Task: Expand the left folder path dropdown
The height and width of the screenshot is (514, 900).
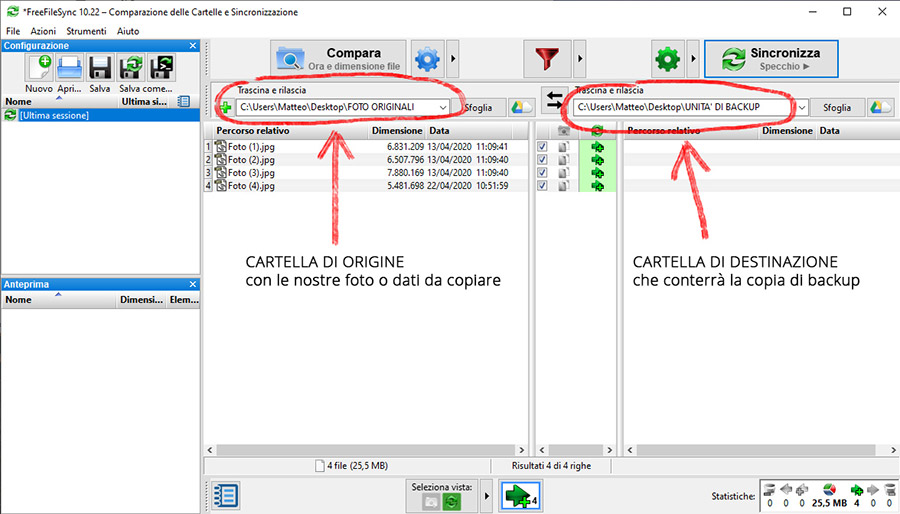Action: click(443, 107)
